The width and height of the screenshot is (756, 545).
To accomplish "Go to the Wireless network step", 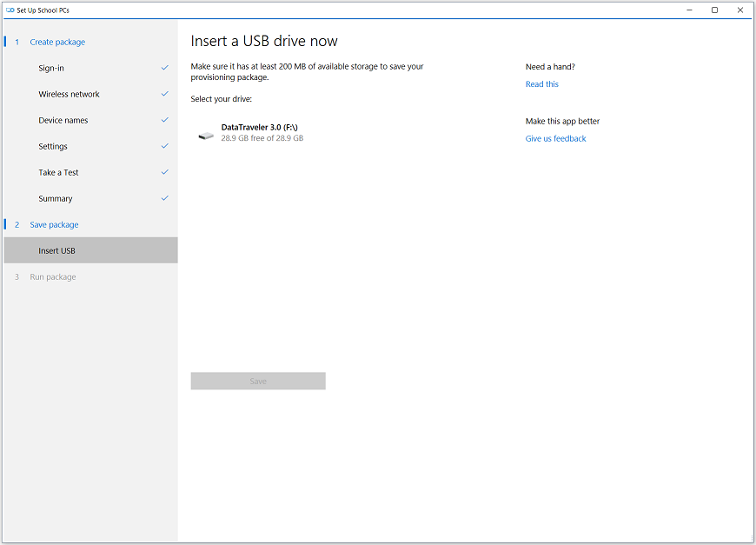I will point(90,94).
